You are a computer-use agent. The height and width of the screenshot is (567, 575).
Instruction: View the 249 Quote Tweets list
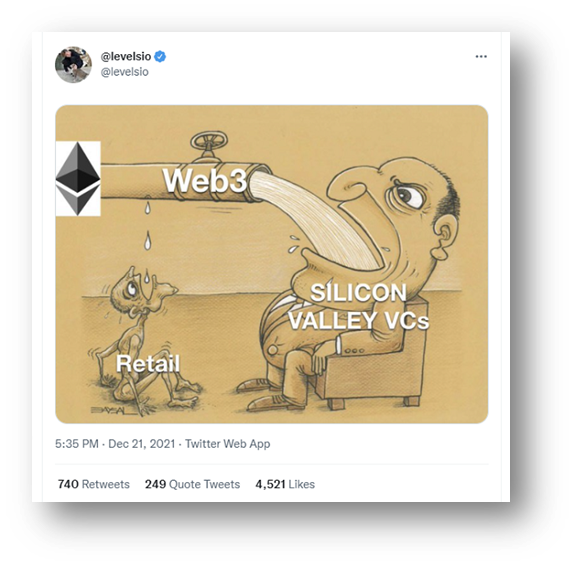(192, 484)
